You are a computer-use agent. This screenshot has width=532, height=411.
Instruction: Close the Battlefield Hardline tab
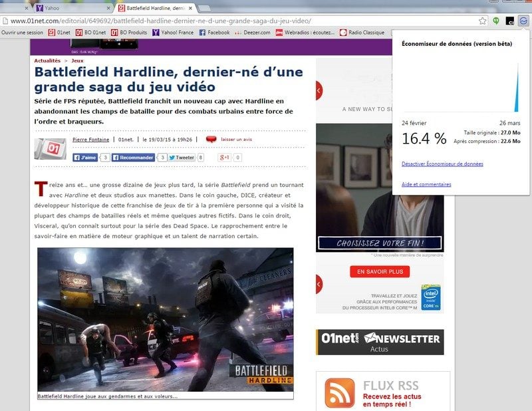[x=191, y=8]
